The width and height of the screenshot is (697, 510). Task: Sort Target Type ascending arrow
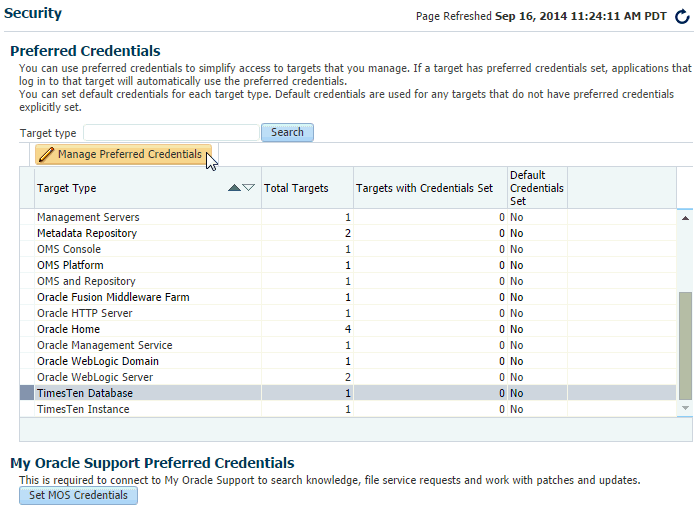234,188
